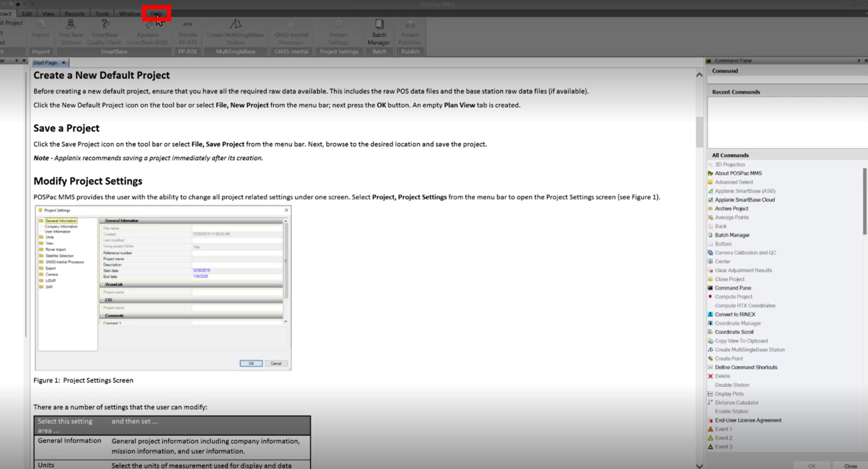Open the Help menu
This screenshot has height=469, width=868.
[157, 14]
